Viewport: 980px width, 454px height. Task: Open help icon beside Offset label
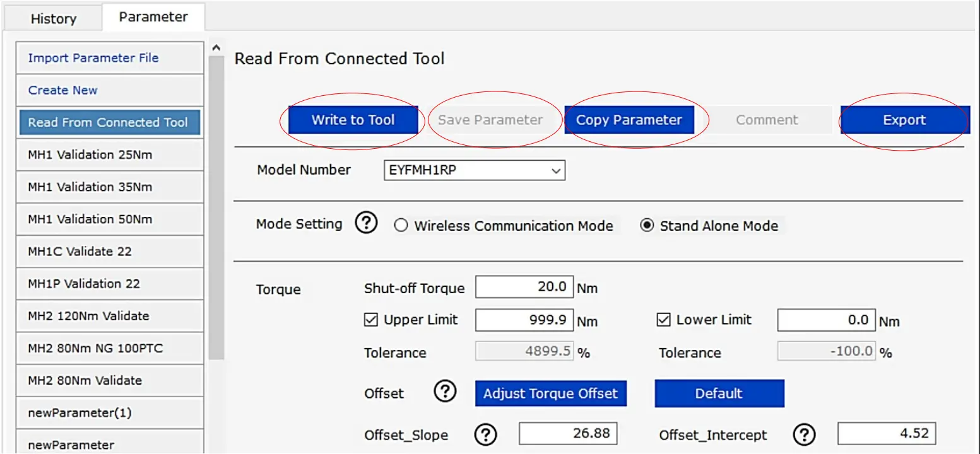click(445, 392)
